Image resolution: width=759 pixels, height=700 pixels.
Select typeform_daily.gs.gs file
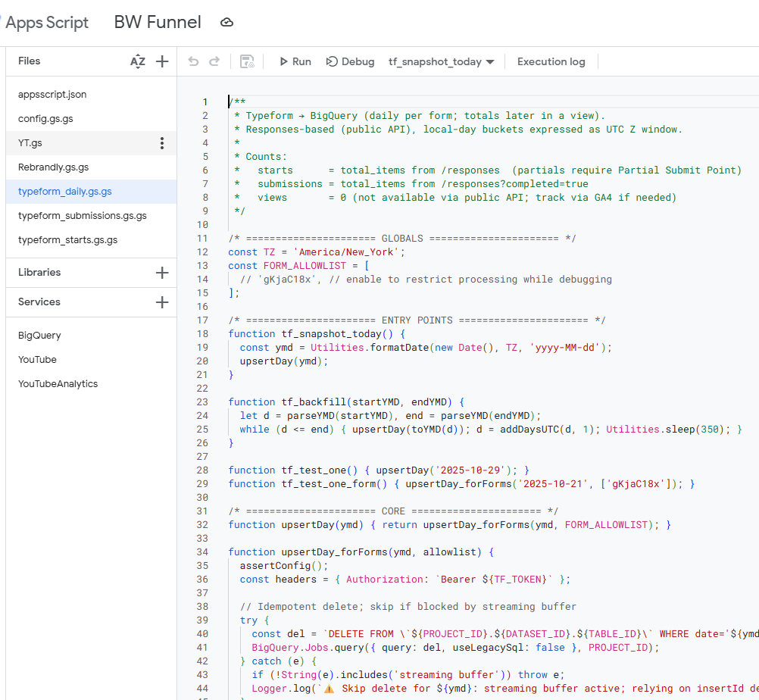tap(91, 191)
